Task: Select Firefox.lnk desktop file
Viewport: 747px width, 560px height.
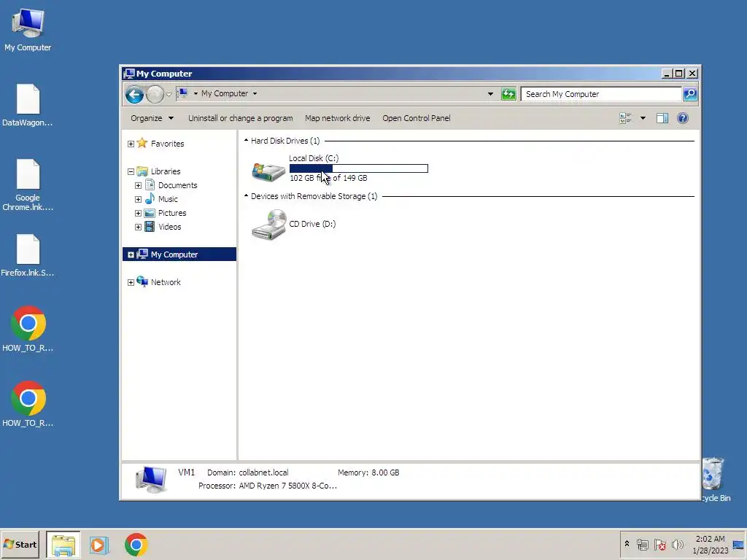Action: click(28, 256)
